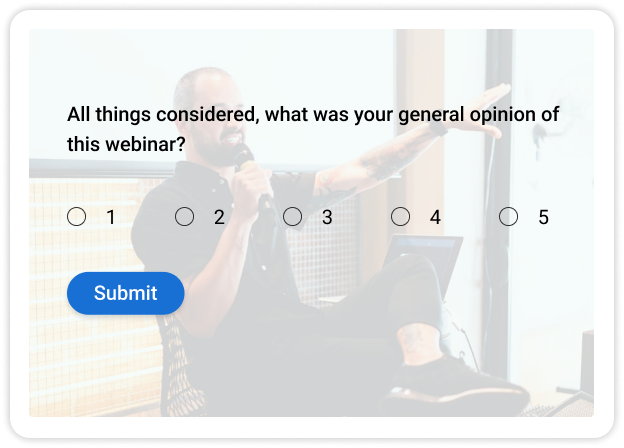The image size is (624, 448).
Task: Click the number 4 label
Action: click(x=435, y=217)
